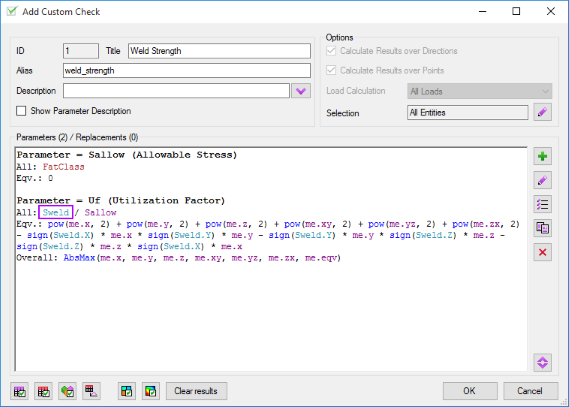Open the parameter checklist icon
Screen dimensions: 569x407
click(x=543, y=204)
